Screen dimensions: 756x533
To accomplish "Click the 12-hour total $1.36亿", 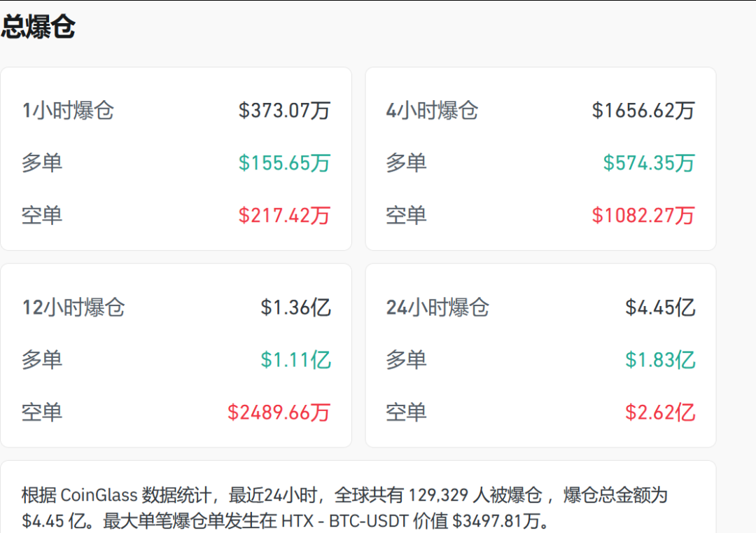I will click(295, 307).
